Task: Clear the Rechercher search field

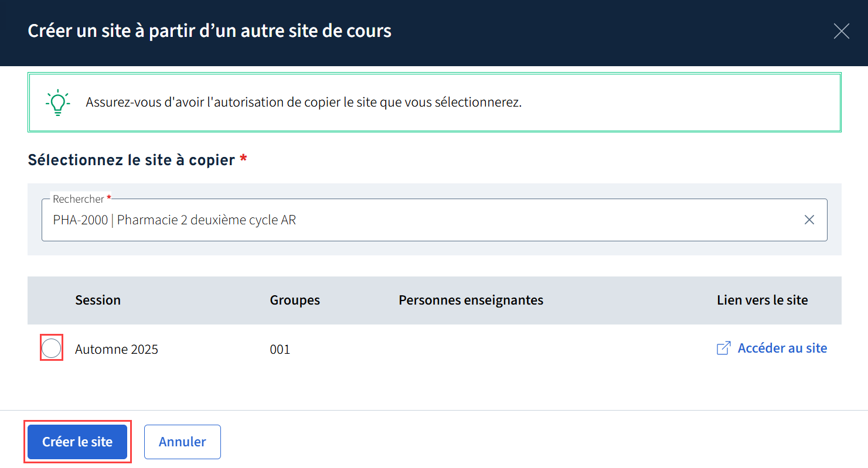Action: coord(809,220)
